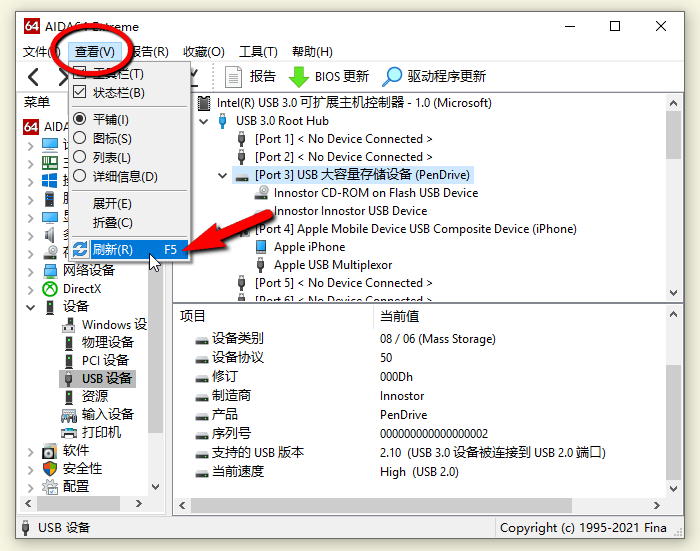Click the driver update magnifier icon
This screenshot has width=700, height=551.
393,76
